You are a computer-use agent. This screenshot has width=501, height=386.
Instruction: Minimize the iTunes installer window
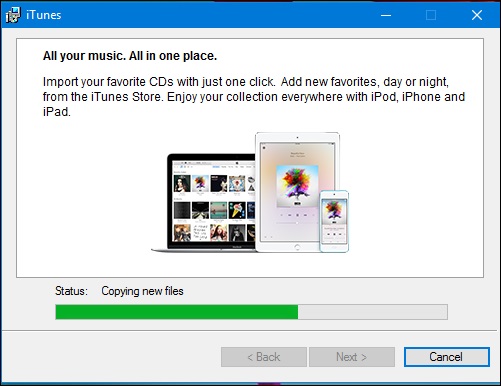[x=386, y=15]
